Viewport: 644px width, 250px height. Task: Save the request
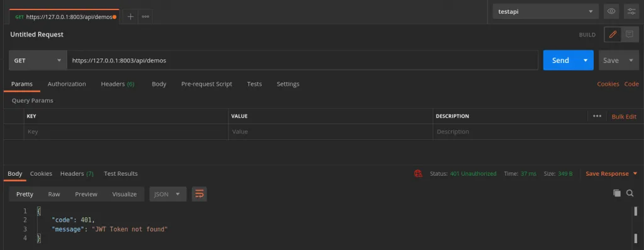[x=611, y=60]
